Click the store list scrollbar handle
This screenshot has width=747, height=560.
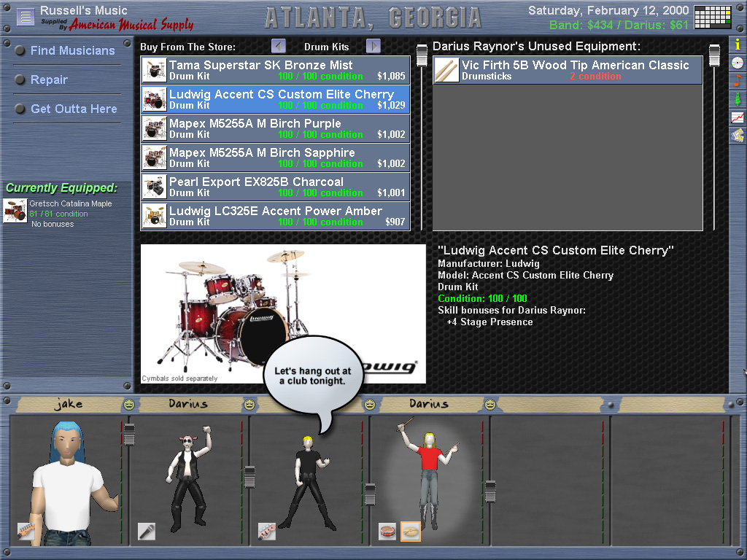tap(422, 55)
